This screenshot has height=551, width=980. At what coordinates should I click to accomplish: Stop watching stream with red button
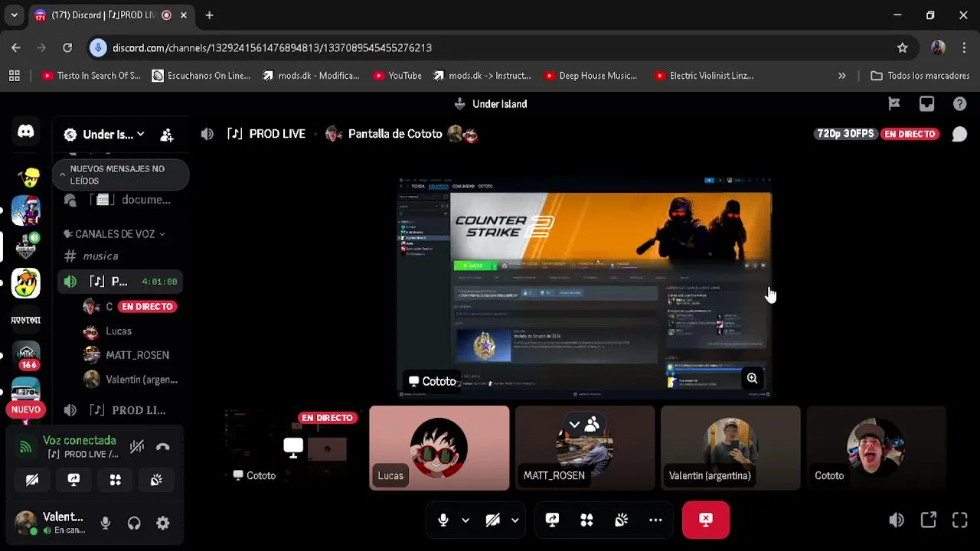[x=706, y=520]
